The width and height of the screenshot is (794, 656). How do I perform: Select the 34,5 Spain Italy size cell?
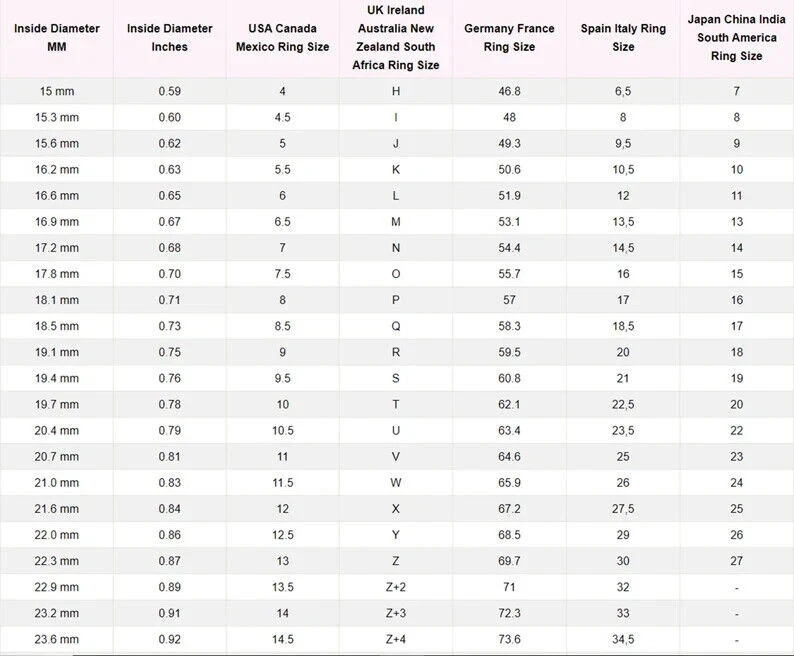pos(623,639)
